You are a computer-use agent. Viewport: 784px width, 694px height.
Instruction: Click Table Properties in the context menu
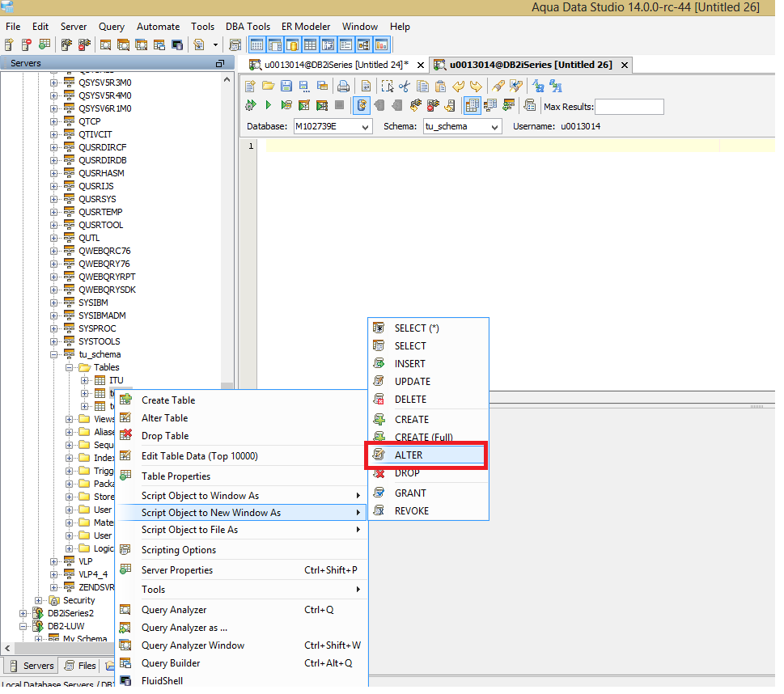click(242, 476)
